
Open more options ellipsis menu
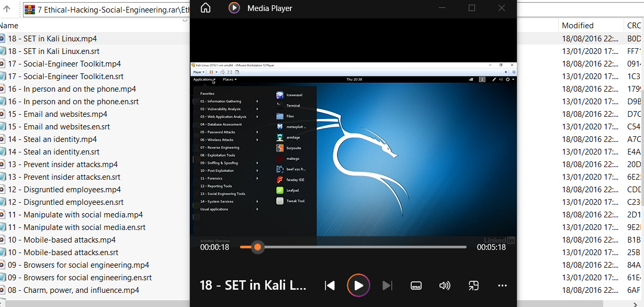[x=502, y=286]
